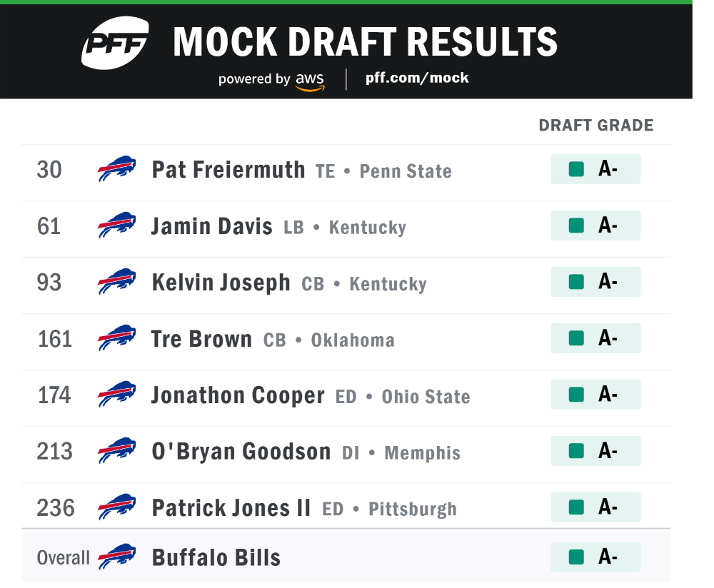Click Bills logo in Overall row
Screen dimensions: 714x588
116,557
